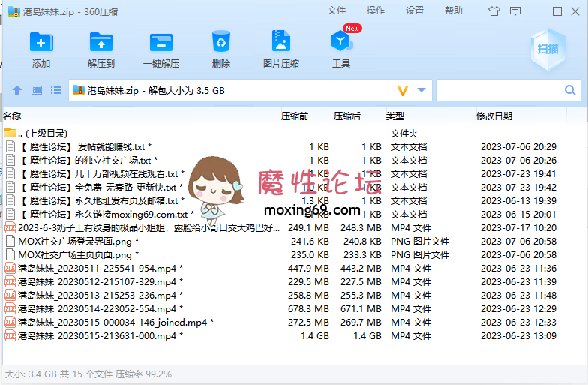Click the 扫描 (Scan) hexagon button

pyautogui.click(x=547, y=50)
